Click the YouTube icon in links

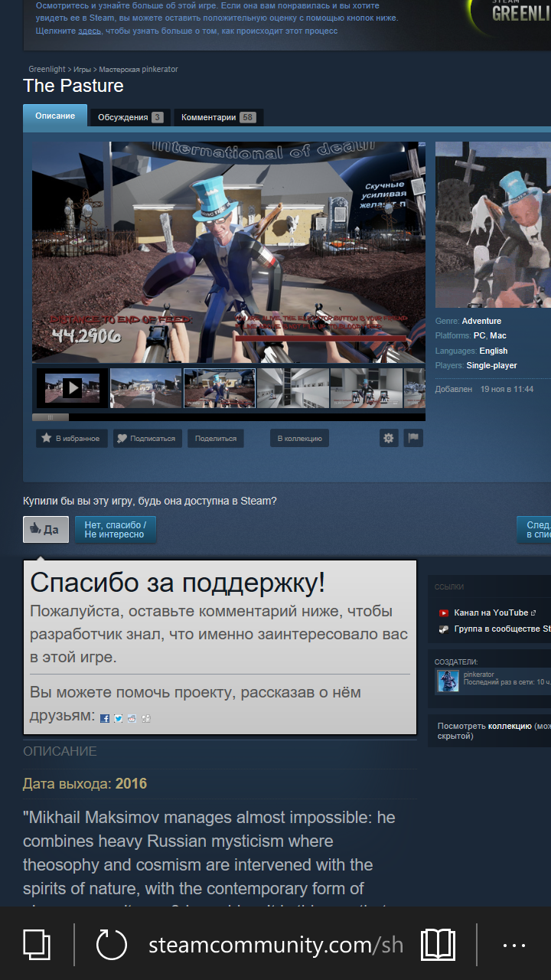click(x=444, y=612)
